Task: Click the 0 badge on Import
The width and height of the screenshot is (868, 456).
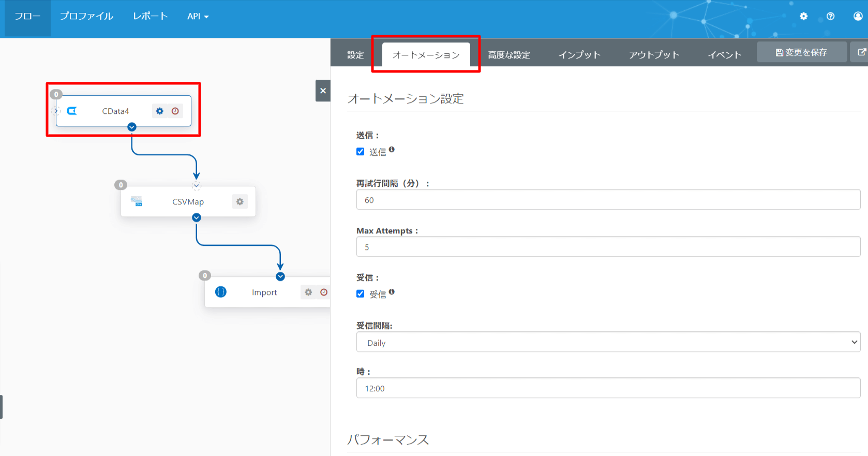Action: [205, 275]
